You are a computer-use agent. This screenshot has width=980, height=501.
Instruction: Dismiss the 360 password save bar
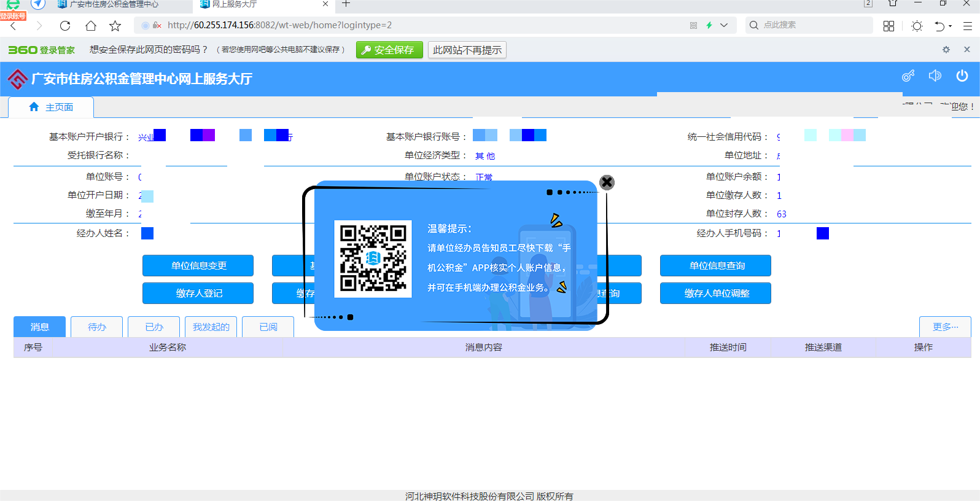(967, 50)
